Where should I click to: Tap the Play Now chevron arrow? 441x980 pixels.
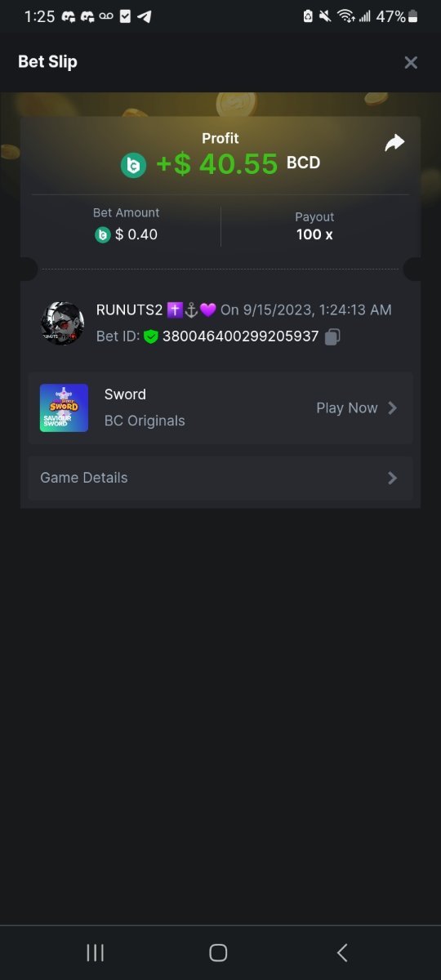(393, 408)
